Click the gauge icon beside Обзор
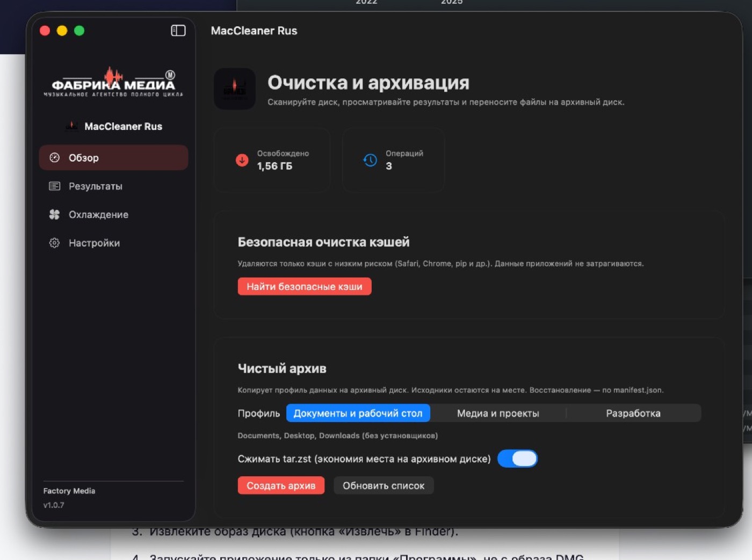This screenshot has width=752, height=560. click(x=54, y=157)
